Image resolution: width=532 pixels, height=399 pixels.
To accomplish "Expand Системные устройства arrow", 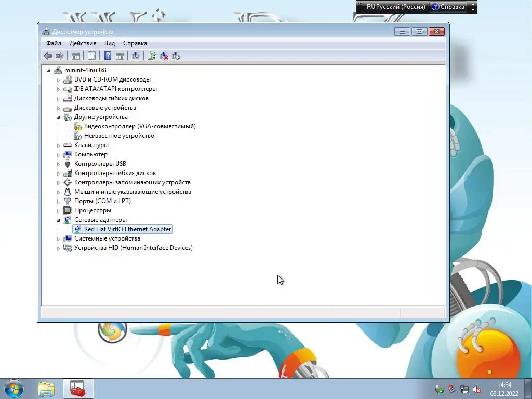I will [x=58, y=239].
